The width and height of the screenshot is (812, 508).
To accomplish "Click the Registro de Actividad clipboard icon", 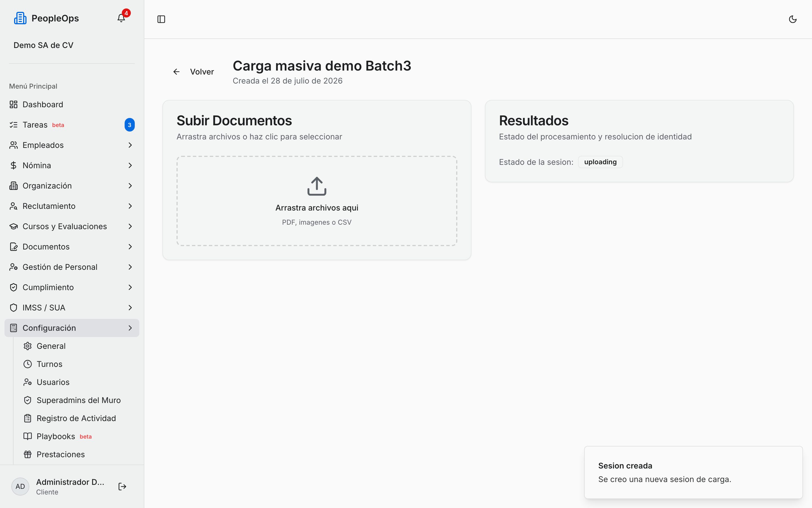I will 28,418.
